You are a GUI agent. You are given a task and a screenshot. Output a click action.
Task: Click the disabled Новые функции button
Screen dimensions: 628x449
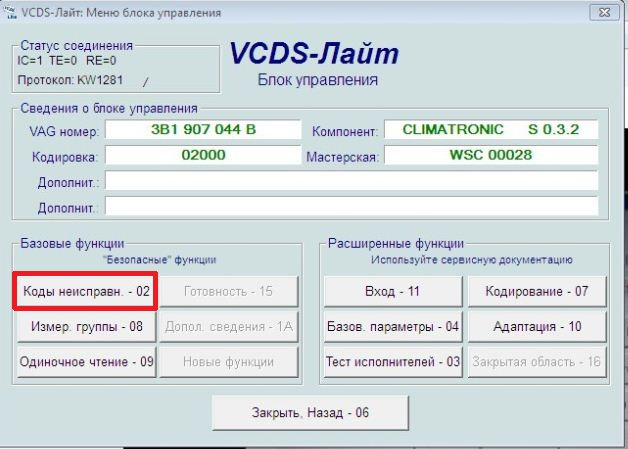[x=229, y=362]
